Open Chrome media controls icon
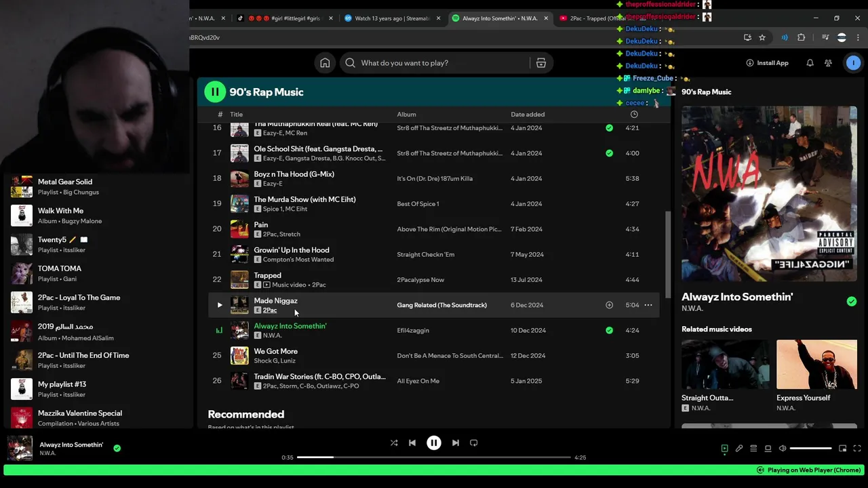This screenshot has height=488, width=868. [x=825, y=38]
